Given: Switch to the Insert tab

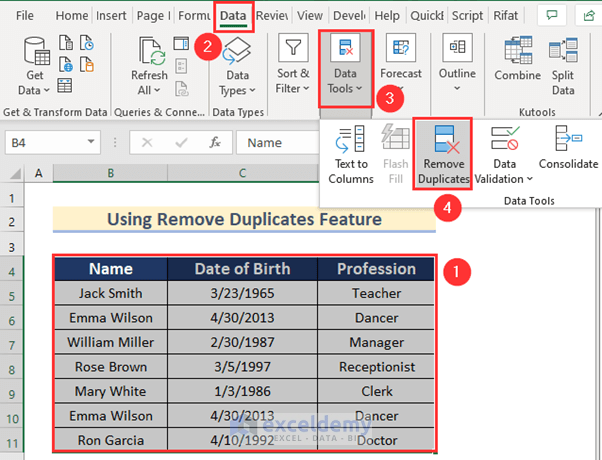Looking at the screenshot, I should 111,16.
